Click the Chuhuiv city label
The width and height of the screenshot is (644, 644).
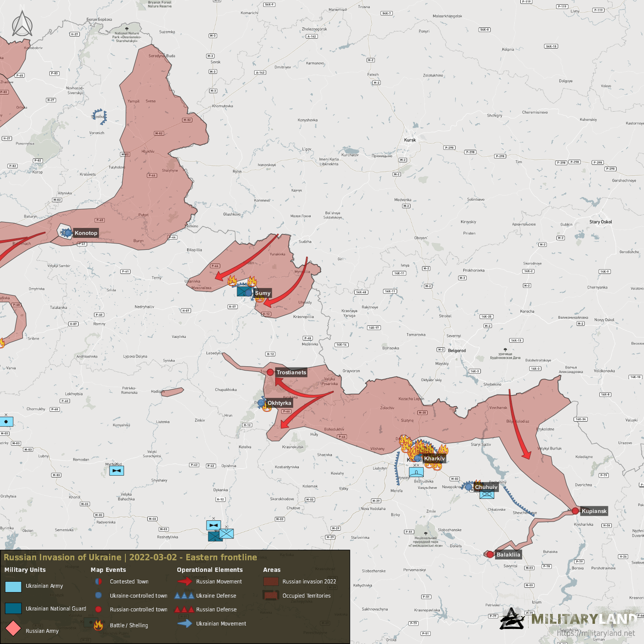click(x=486, y=487)
